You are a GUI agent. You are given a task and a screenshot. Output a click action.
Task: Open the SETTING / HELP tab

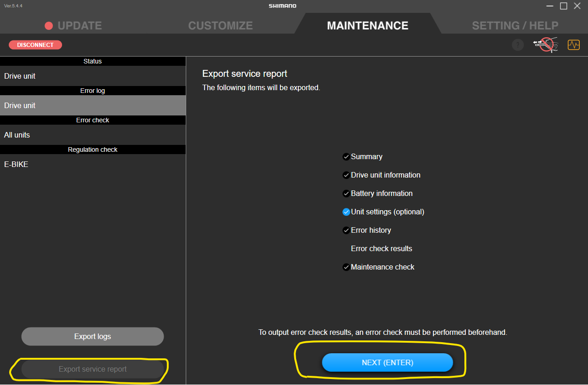515,26
